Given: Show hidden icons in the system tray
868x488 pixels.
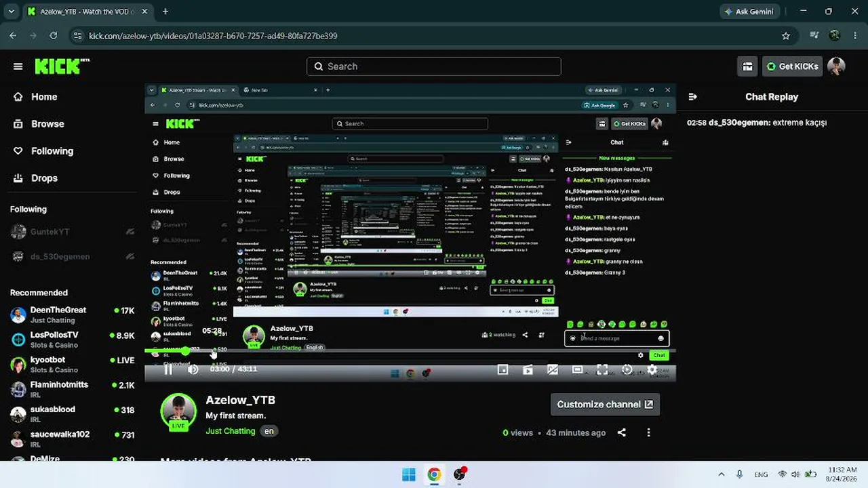Looking at the screenshot, I should [x=721, y=474].
